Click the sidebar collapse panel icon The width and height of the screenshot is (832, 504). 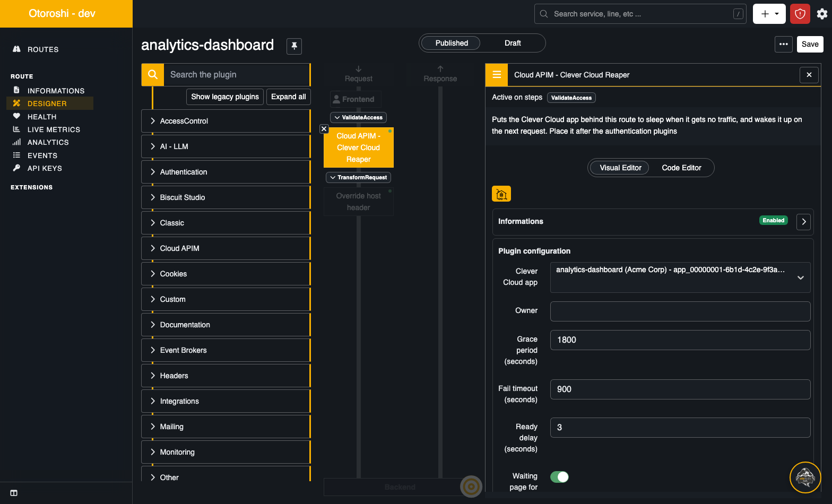14,493
